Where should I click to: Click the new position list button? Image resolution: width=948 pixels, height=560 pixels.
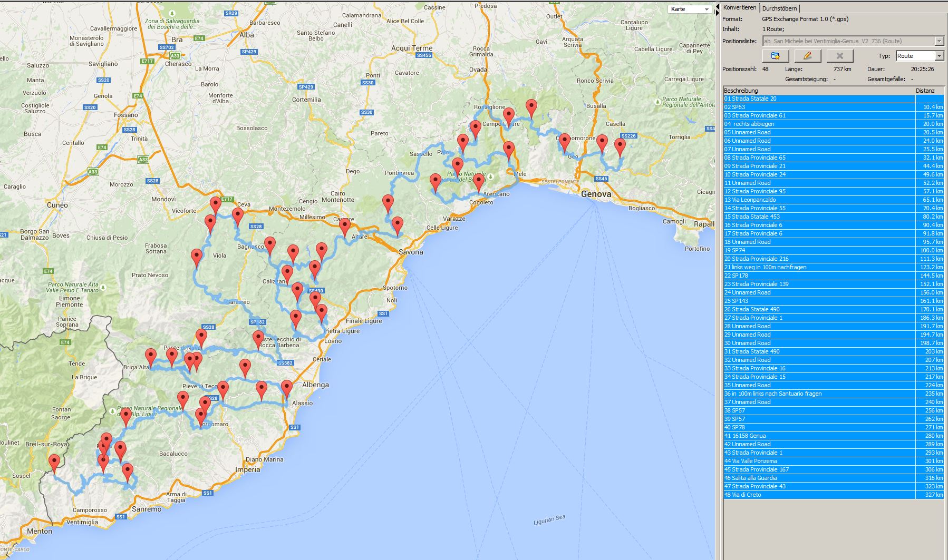[775, 56]
